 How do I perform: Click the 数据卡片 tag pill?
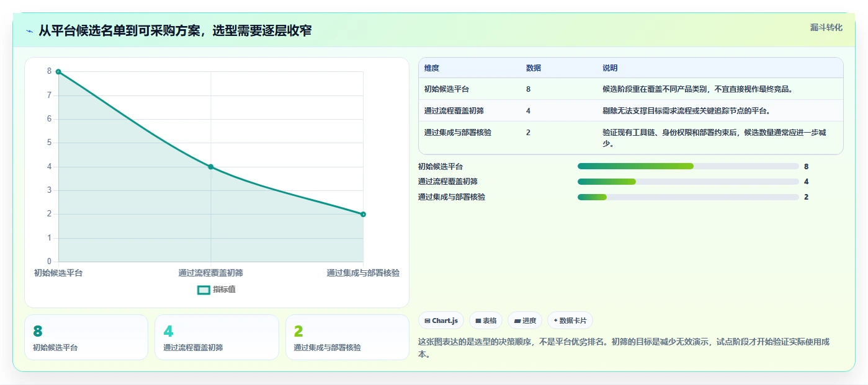570,321
